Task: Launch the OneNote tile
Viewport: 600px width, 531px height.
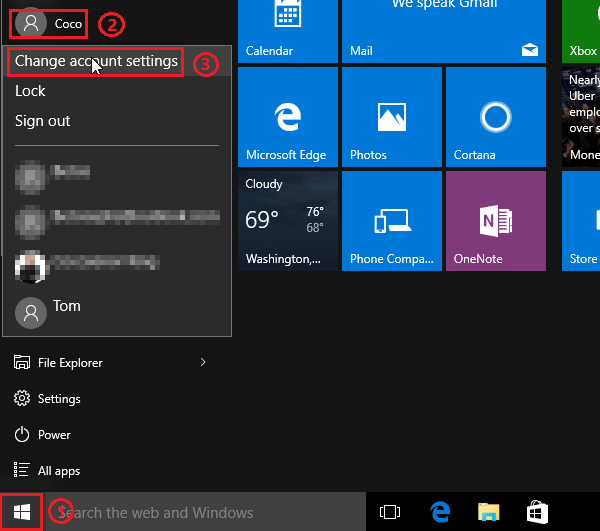Action: [496, 221]
